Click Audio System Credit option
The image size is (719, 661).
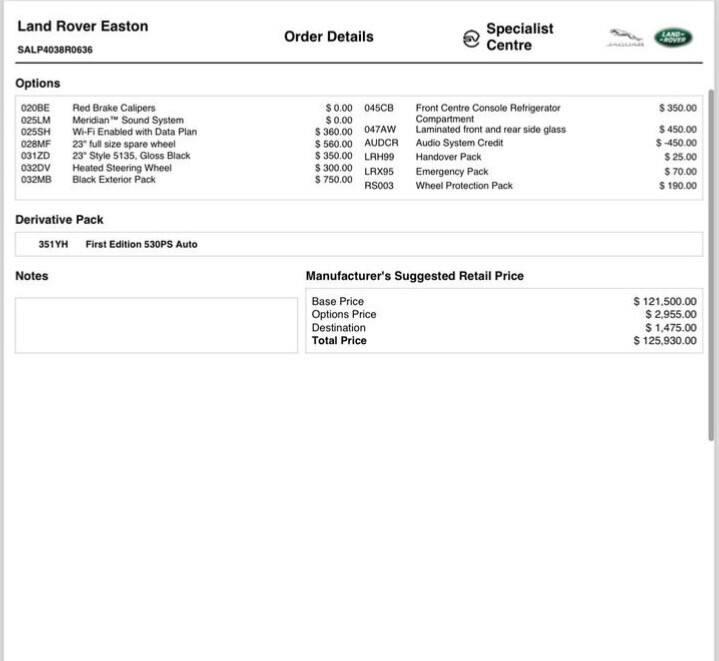click(459, 143)
